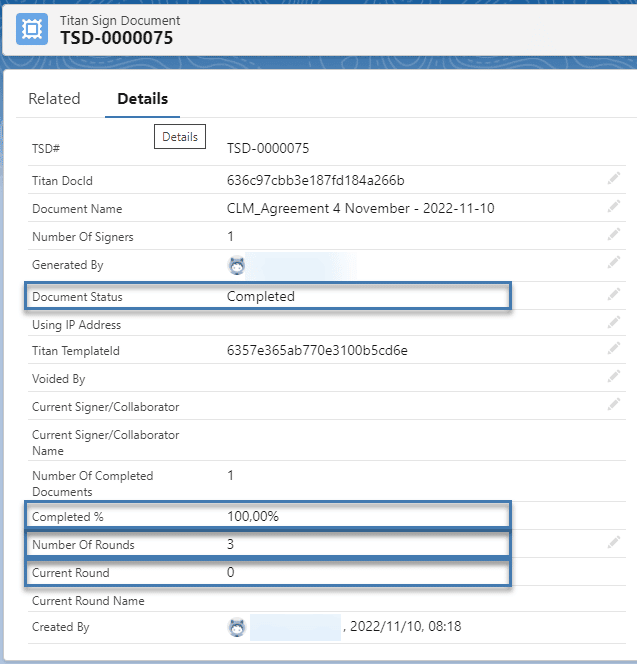Click the Using IP Address label
The image size is (637, 664).
77,325
